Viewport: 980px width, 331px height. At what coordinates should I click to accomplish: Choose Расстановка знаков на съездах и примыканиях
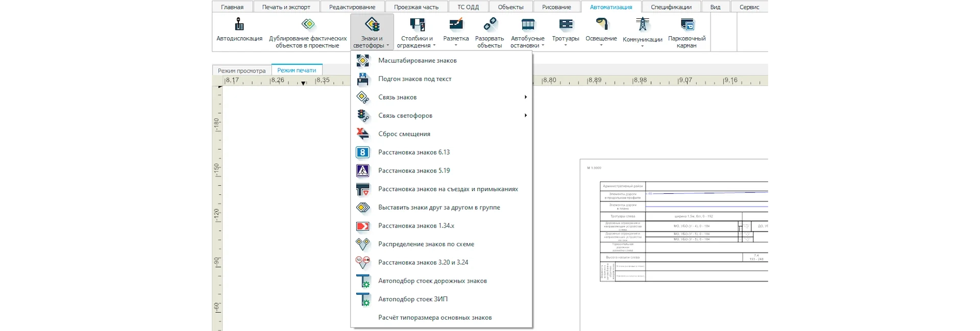pyautogui.click(x=448, y=189)
